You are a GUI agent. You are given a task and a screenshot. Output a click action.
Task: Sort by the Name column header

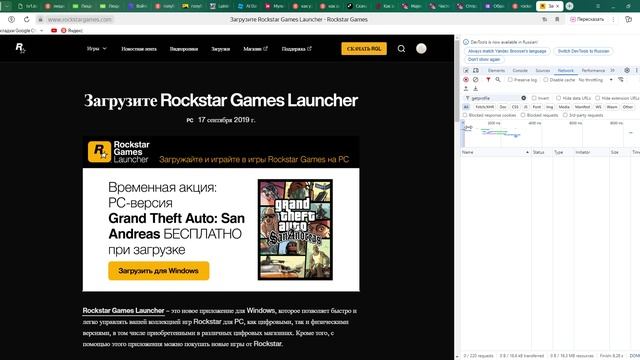tap(496, 152)
